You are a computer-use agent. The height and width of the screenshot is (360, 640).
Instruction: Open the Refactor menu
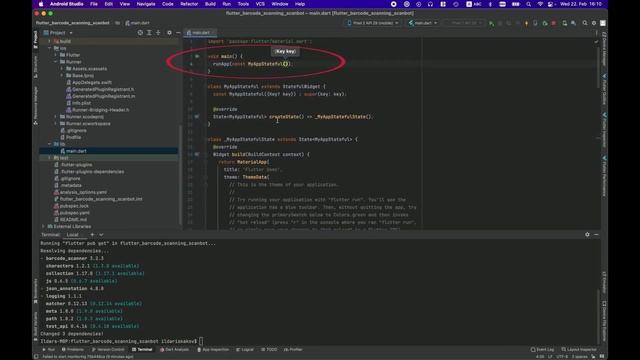click(x=189, y=4)
